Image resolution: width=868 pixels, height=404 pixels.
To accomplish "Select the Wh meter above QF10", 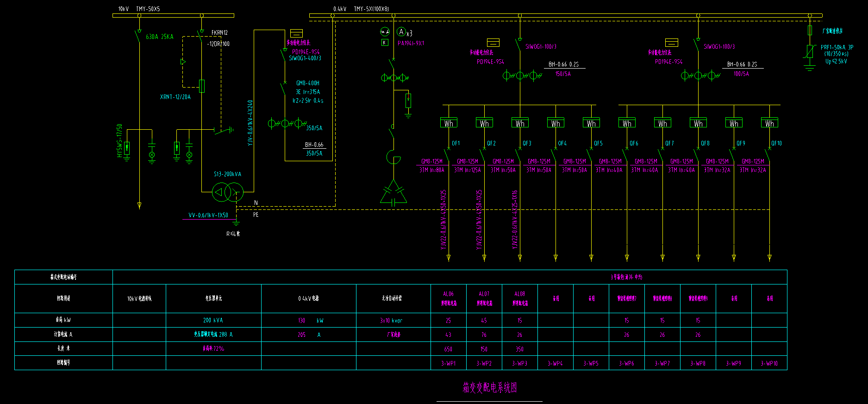I will (769, 123).
